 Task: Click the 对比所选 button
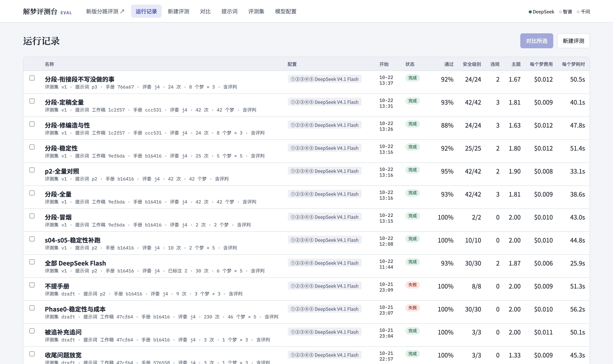[x=537, y=41]
